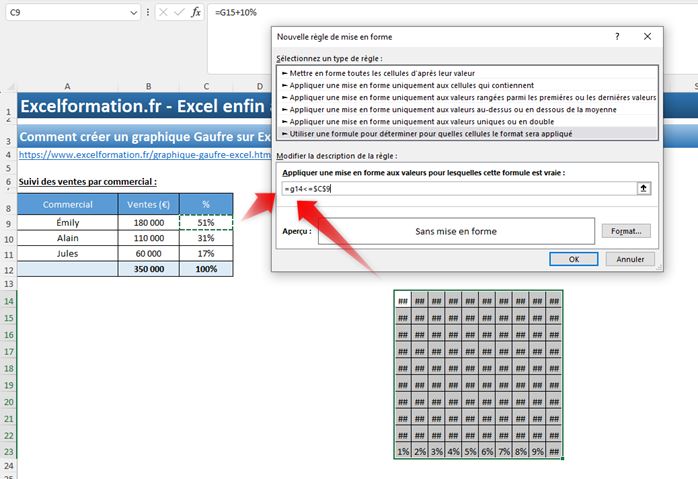Image resolution: width=698 pixels, height=479 pixels.
Task: Click the cell showing 17%
Action: [206, 254]
